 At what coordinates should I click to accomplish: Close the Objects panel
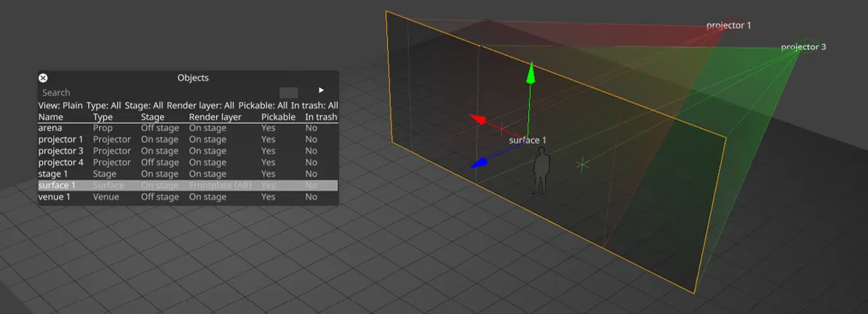point(43,78)
